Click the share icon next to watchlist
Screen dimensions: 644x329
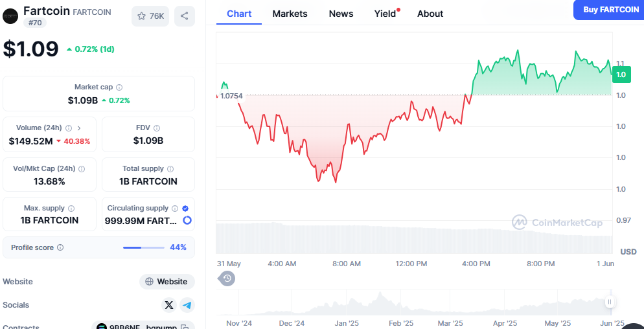(185, 16)
